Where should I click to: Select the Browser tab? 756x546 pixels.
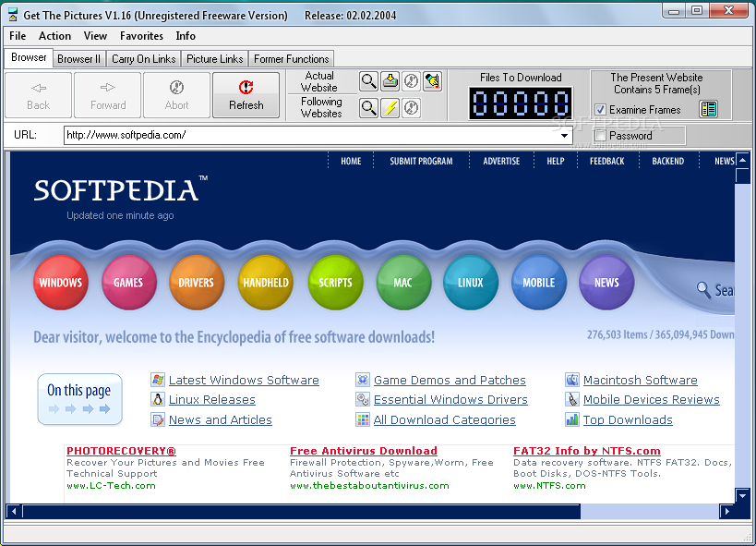[29, 57]
